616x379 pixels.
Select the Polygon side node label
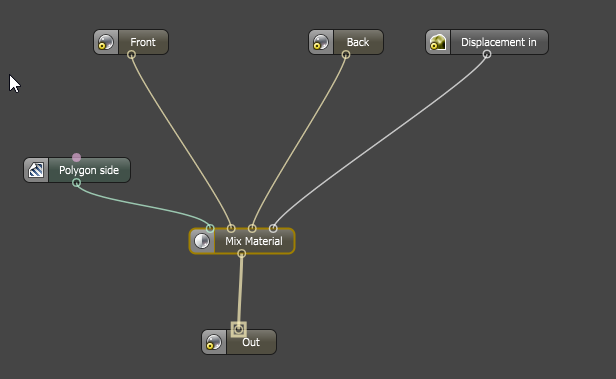pyautogui.click(x=89, y=170)
